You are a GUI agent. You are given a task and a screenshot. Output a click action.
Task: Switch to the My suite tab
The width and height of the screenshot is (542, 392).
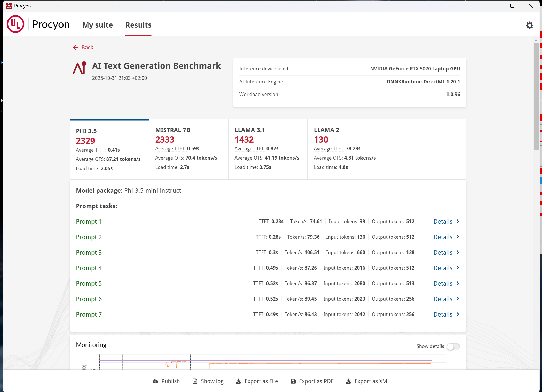click(x=98, y=25)
